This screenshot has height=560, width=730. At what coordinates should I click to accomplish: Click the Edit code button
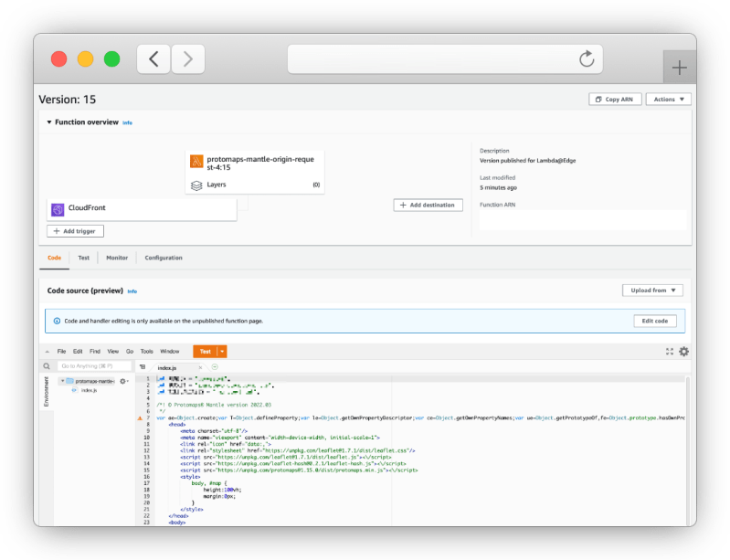654,322
